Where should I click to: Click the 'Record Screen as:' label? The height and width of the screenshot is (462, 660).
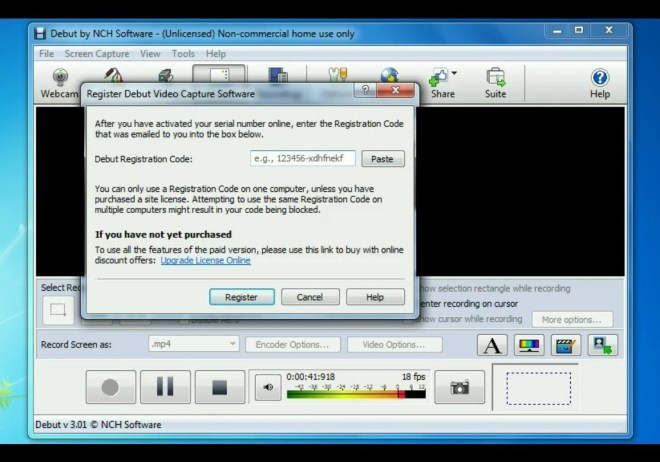[x=76, y=345]
